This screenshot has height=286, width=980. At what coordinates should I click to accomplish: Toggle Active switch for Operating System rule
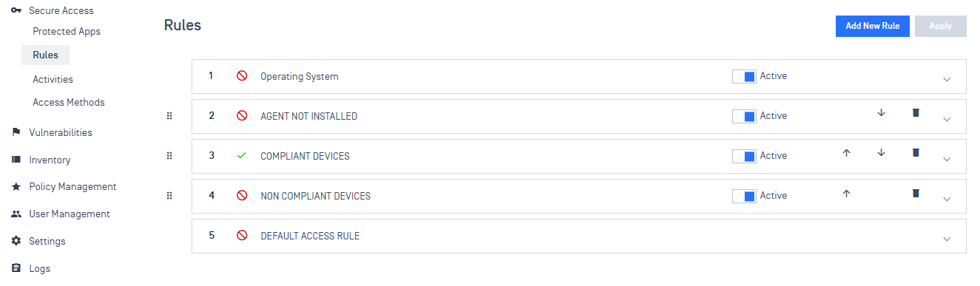click(x=744, y=76)
